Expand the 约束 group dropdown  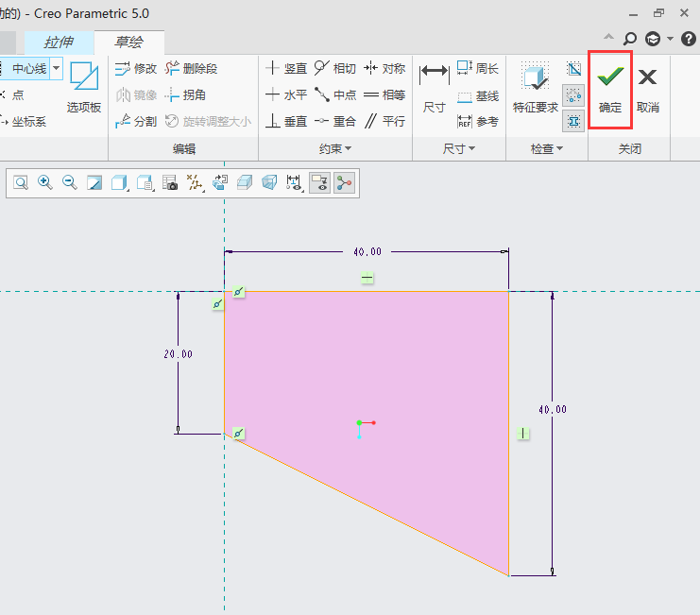pos(335,148)
